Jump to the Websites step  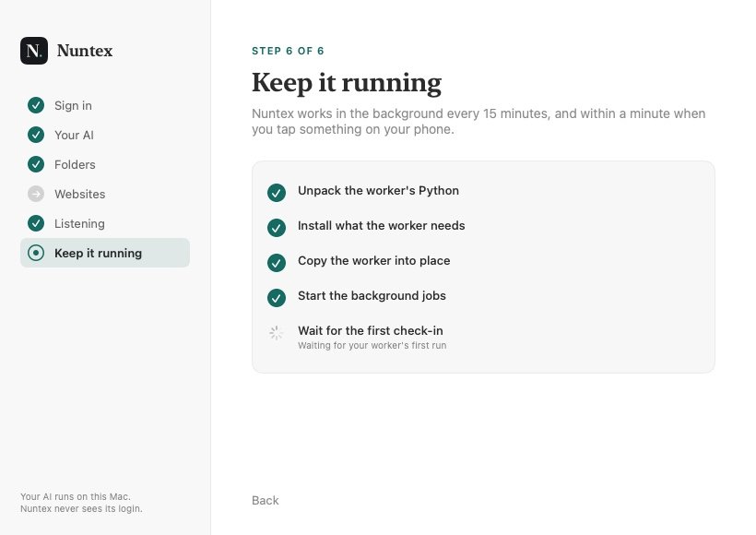point(104,194)
